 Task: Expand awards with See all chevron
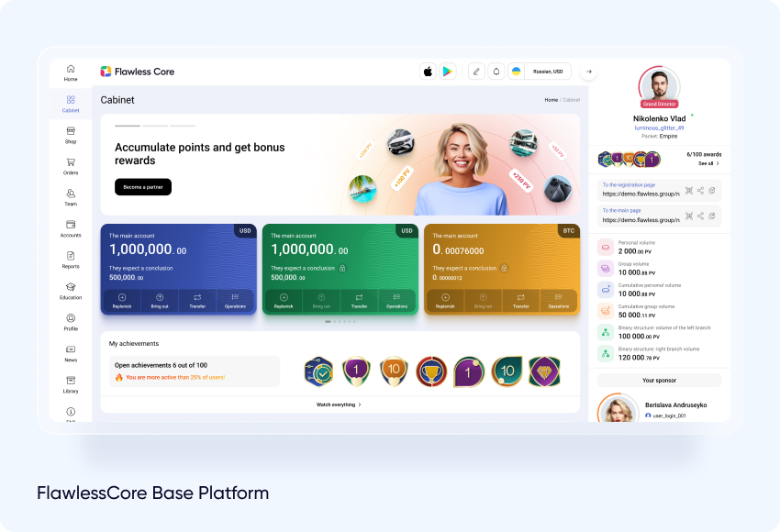[x=708, y=163]
